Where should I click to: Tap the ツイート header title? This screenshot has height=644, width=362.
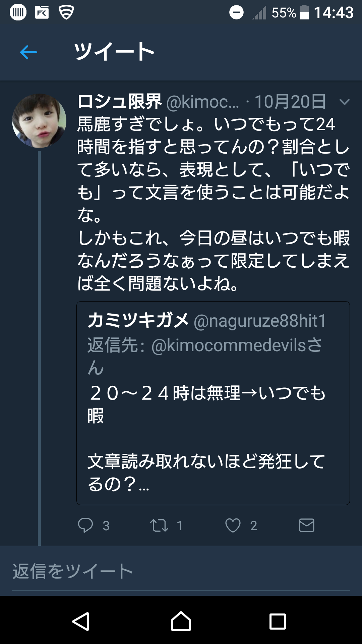coord(114,52)
